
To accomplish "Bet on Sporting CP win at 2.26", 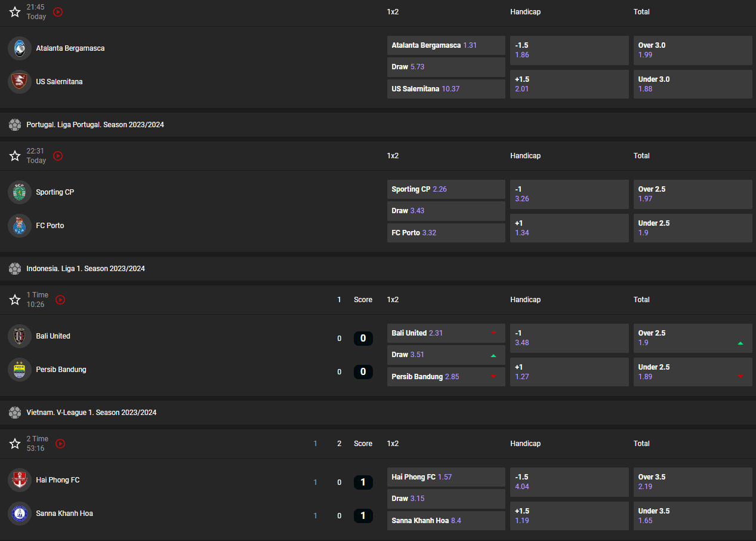I will click(x=446, y=189).
